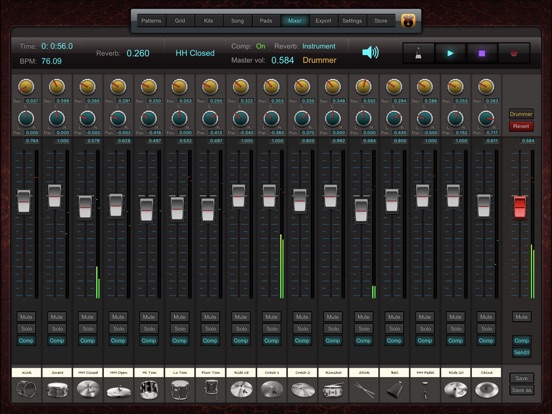Toggle the Comp On status field
The width and height of the screenshot is (552, 414).
pyautogui.click(x=261, y=46)
